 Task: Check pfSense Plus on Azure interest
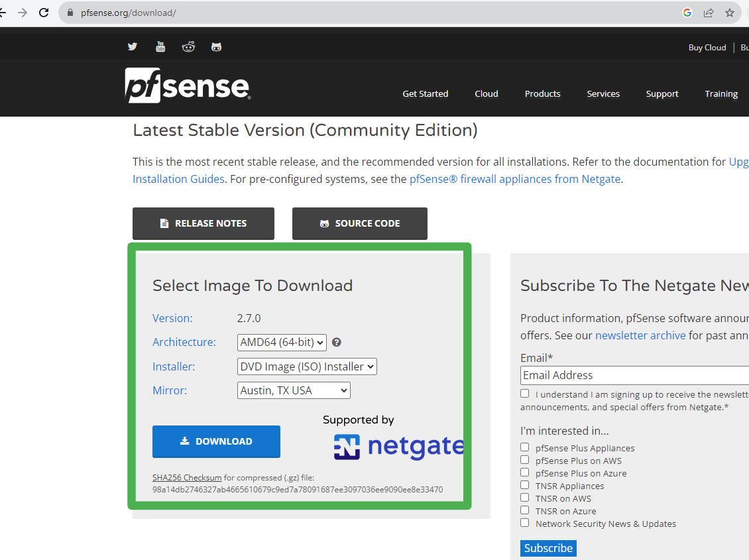[524, 472]
